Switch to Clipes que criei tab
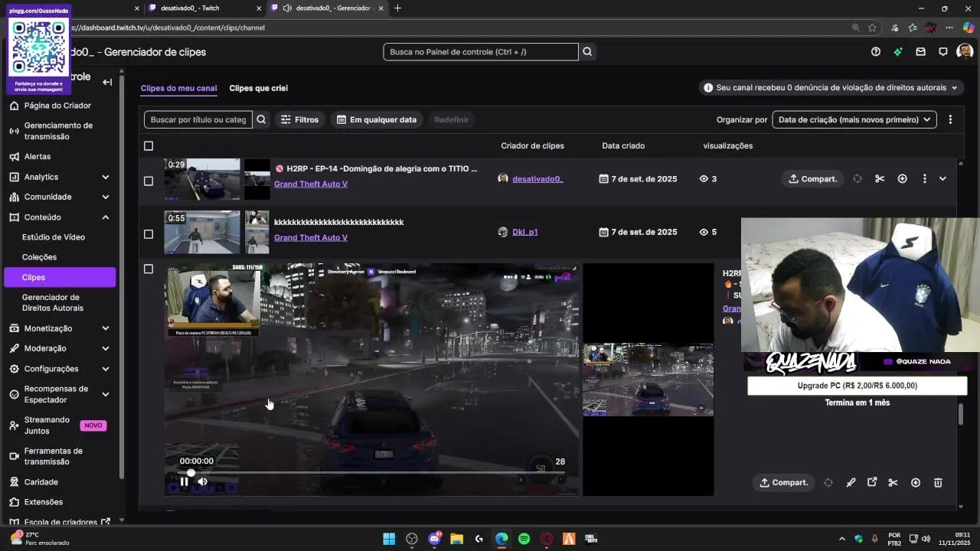 tap(259, 88)
